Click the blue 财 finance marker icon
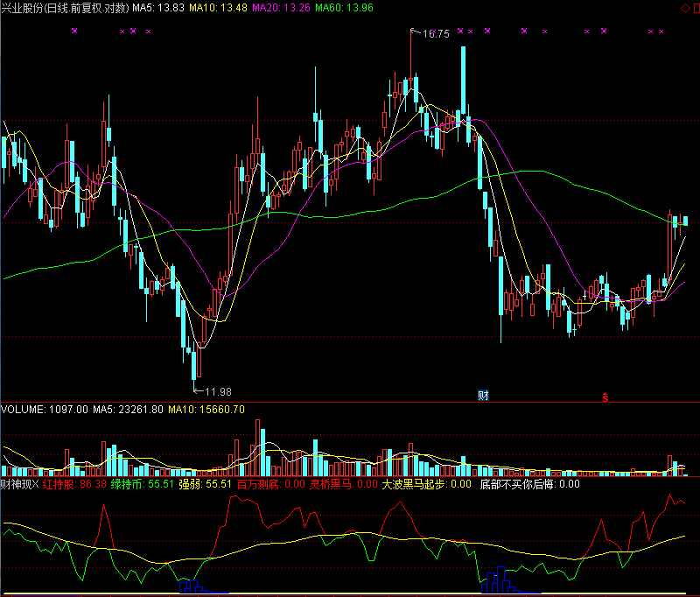700x597 pixels. click(482, 396)
